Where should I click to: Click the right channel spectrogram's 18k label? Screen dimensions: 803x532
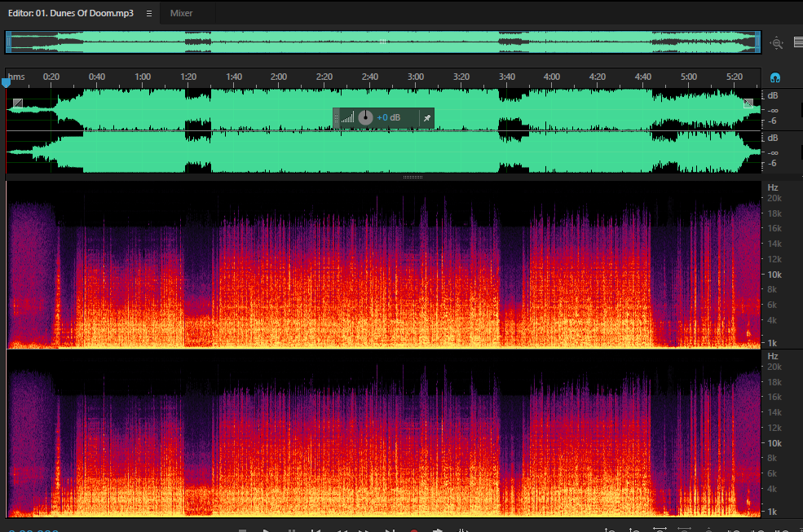coord(774,382)
